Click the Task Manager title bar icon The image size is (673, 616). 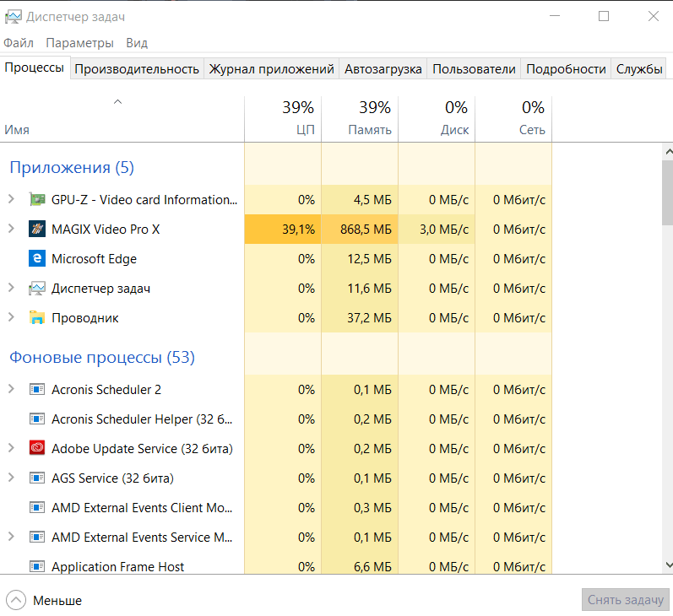[x=13, y=17]
